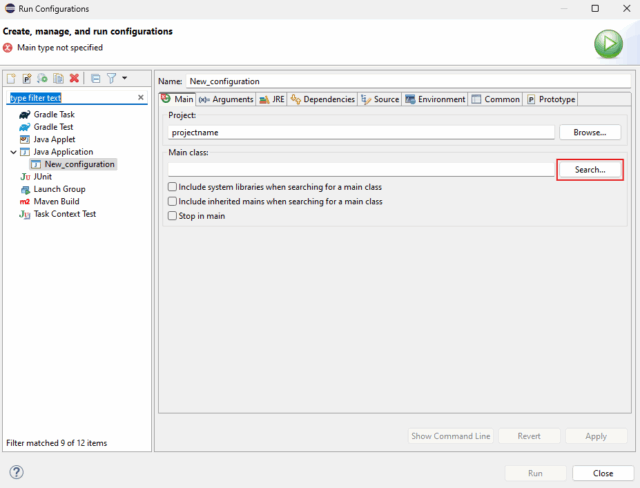The height and width of the screenshot is (488, 640).
Task: Click Browse button next to Project
Action: (589, 132)
